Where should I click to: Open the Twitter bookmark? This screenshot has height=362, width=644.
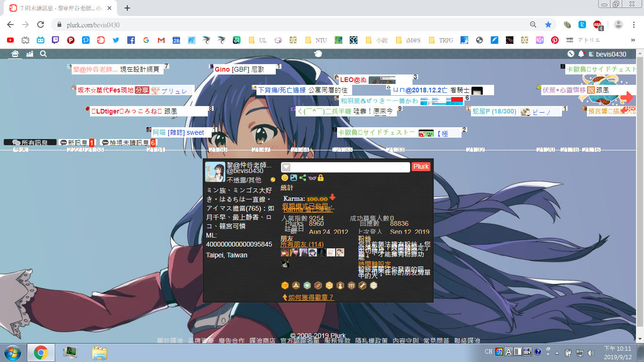point(116,41)
